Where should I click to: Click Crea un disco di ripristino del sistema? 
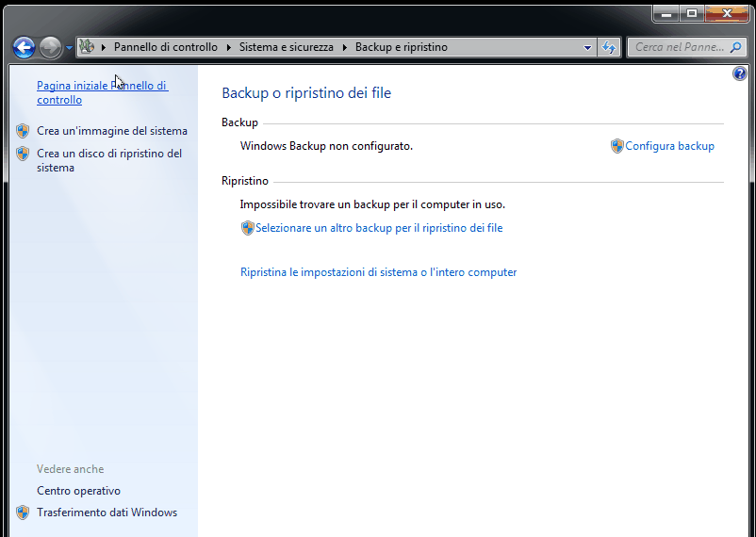point(109,160)
